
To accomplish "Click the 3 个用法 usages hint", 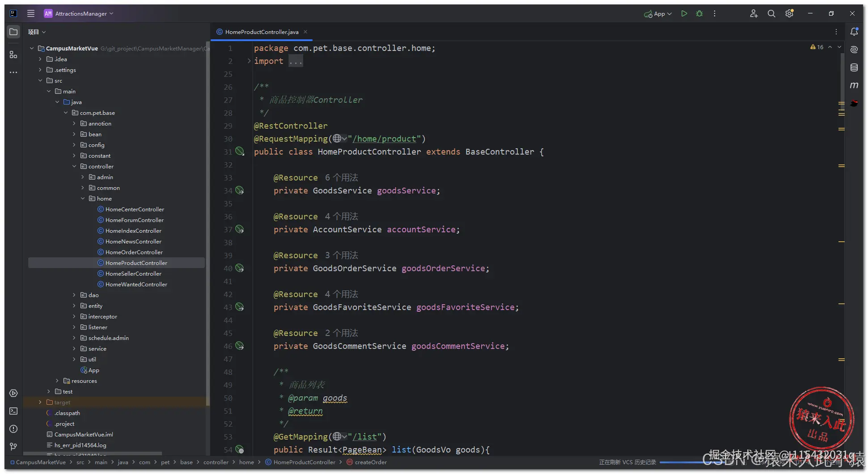I will click(x=341, y=255).
